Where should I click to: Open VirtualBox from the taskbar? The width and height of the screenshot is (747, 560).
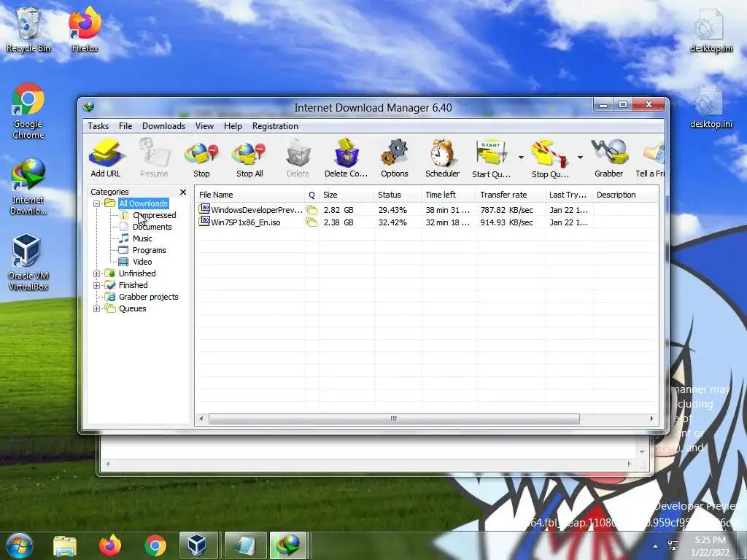pyautogui.click(x=198, y=545)
